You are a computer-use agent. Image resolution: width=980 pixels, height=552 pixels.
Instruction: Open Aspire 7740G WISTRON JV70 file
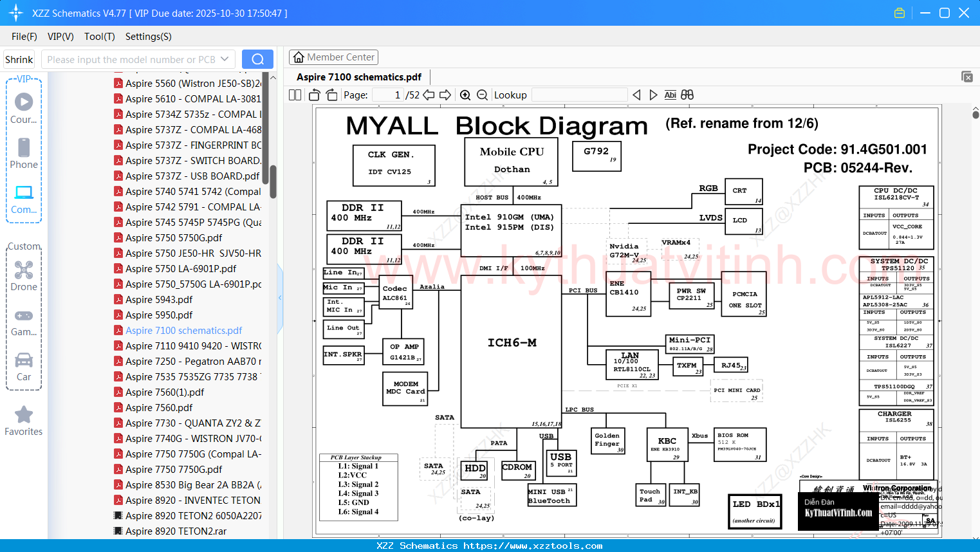click(193, 438)
